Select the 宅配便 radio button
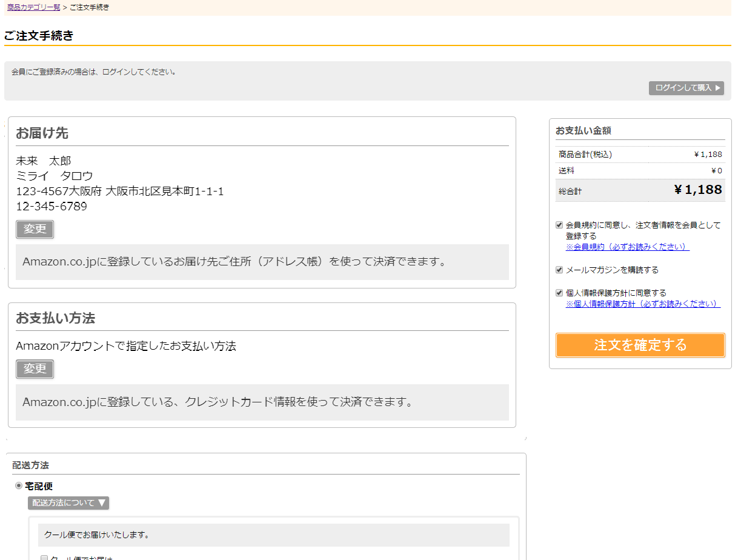Viewport: 738px width, 560px height. pos(19,485)
